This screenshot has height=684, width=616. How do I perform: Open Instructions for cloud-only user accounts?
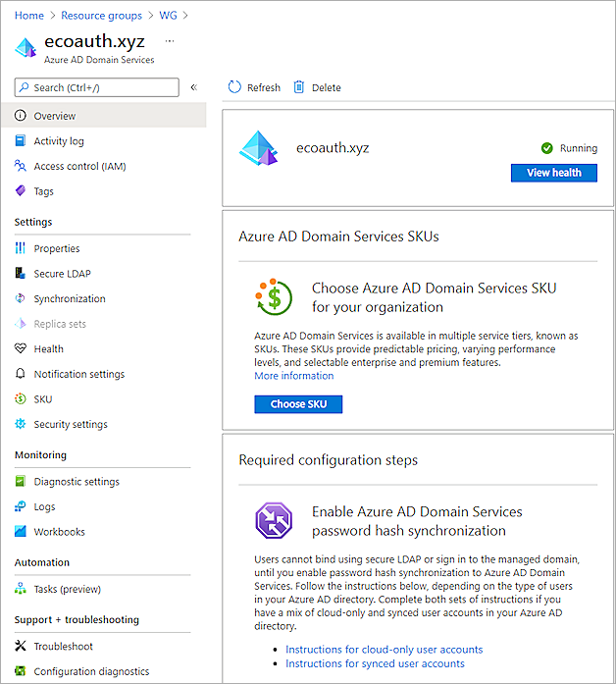pos(384,650)
